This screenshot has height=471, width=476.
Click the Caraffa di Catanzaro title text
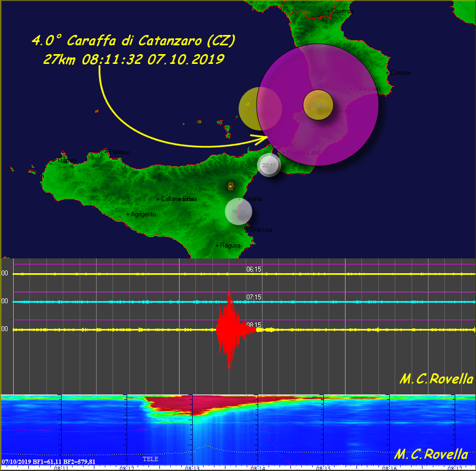tap(134, 41)
